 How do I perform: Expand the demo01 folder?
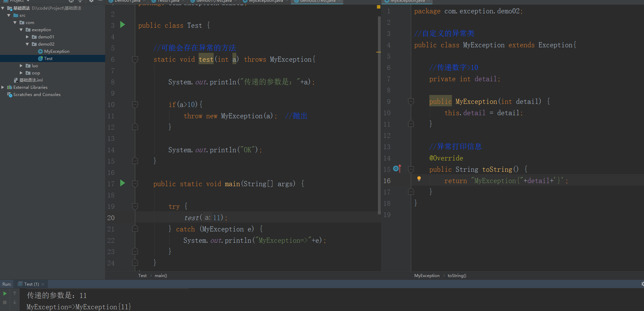(x=27, y=37)
